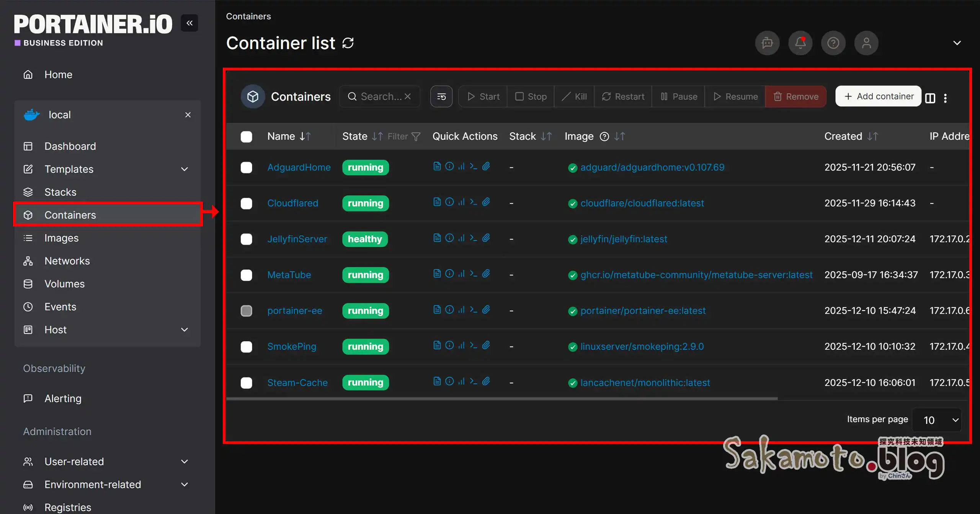
Task: Toggle the select-all checkbox in the table header
Action: click(246, 137)
